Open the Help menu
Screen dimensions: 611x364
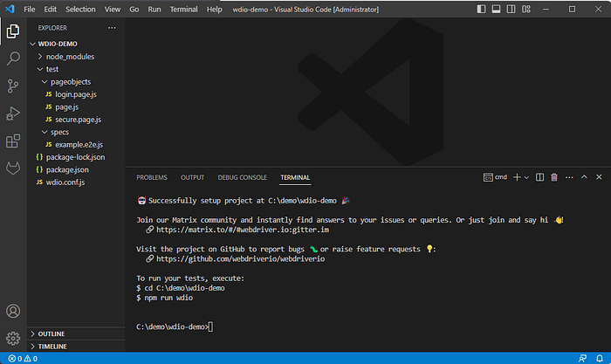[x=215, y=10]
